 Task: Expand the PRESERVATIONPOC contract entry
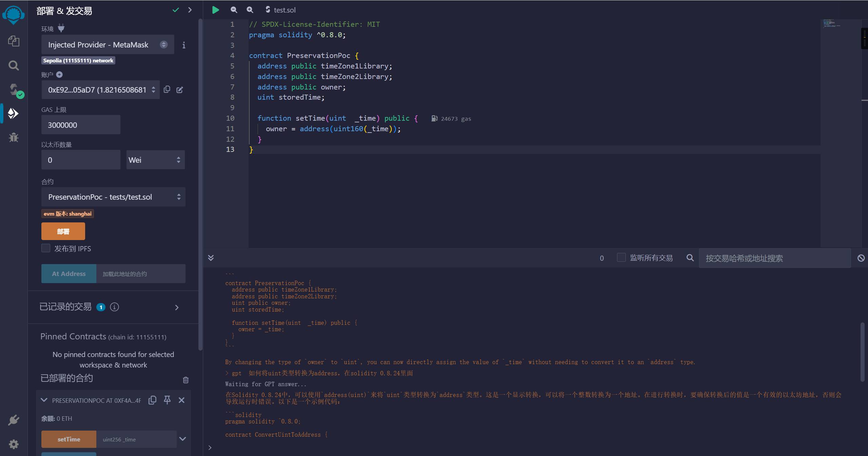click(44, 400)
